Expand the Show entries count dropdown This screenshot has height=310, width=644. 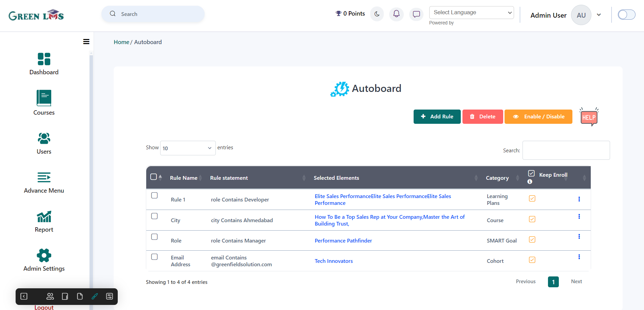pos(188,148)
